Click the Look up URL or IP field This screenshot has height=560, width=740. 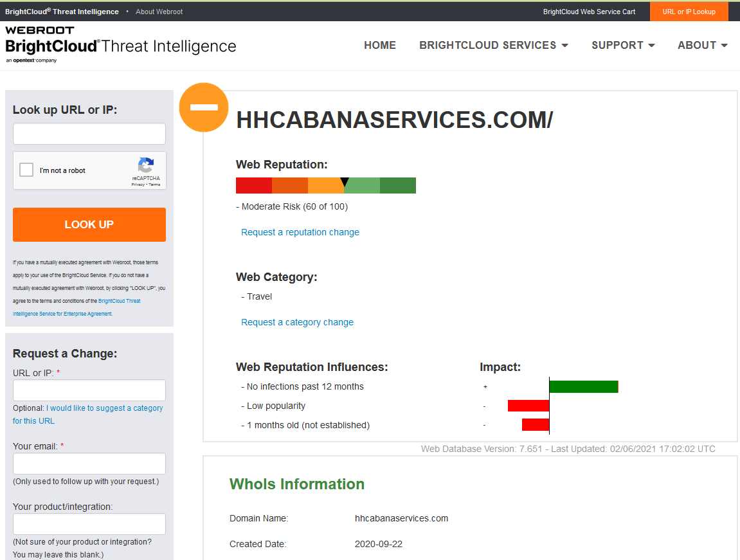point(89,134)
